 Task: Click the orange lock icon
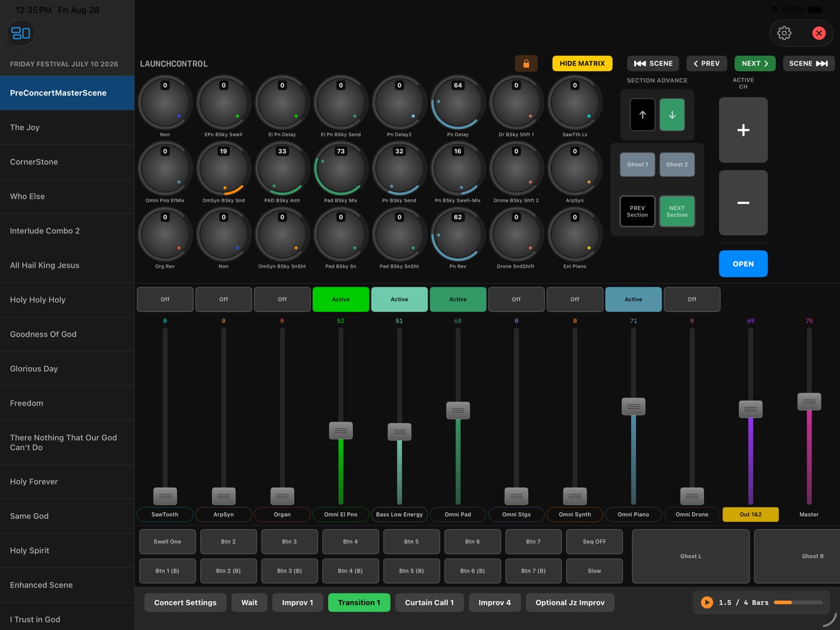(526, 64)
